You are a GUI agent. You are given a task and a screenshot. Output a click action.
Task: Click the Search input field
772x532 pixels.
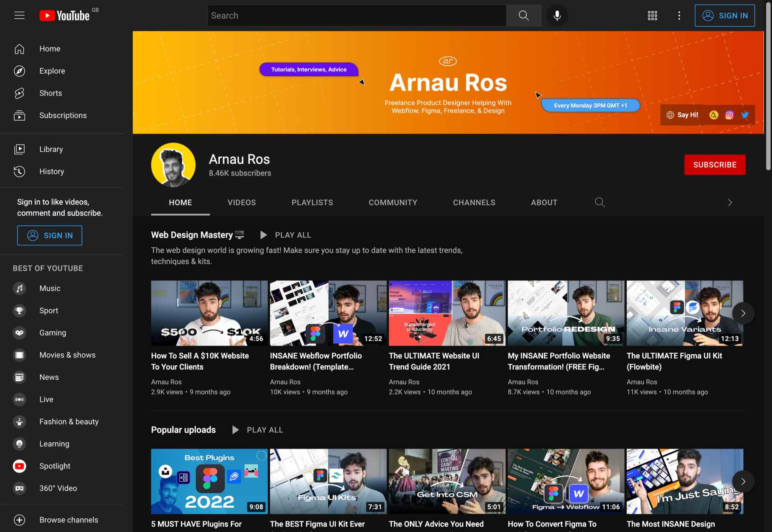coord(357,15)
